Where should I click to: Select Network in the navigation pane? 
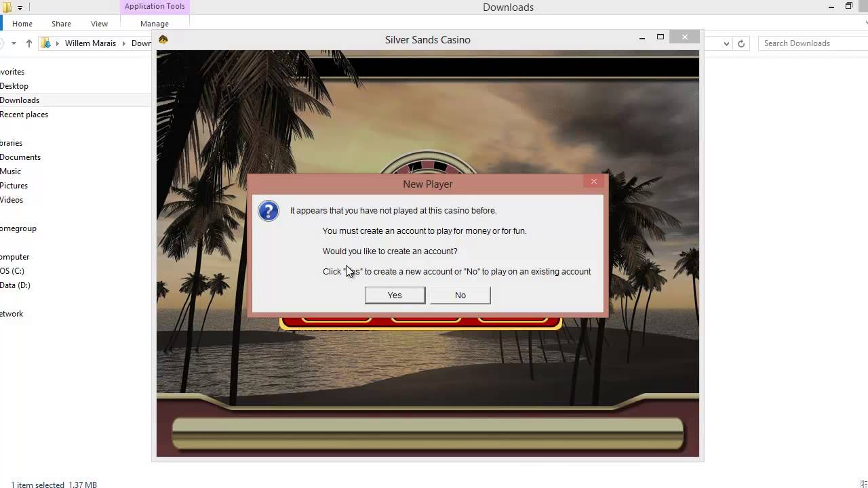point(12,314)
